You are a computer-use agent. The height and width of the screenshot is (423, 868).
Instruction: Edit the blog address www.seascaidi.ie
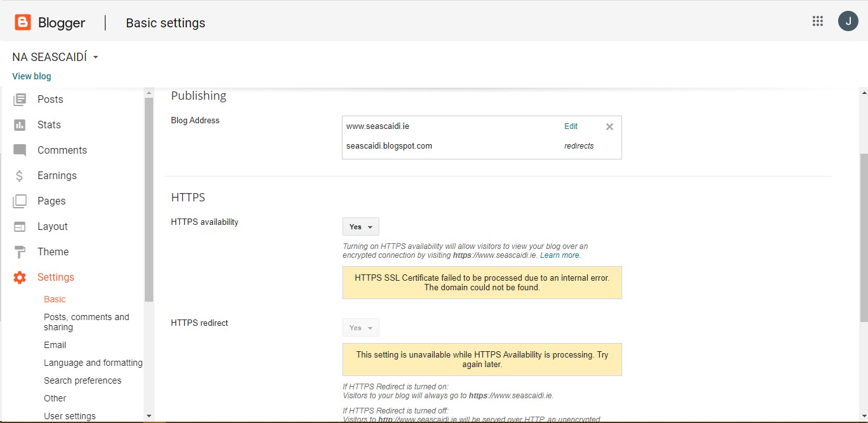[x=570, y=126]
